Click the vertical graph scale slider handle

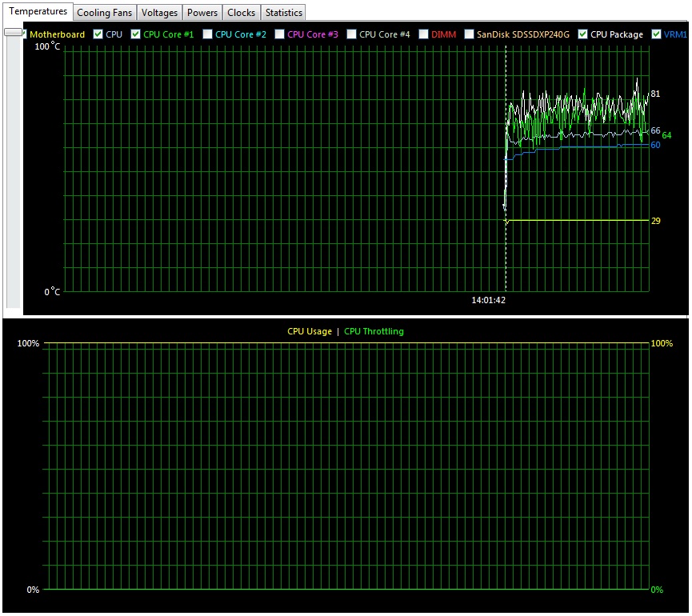pos(14,32)
